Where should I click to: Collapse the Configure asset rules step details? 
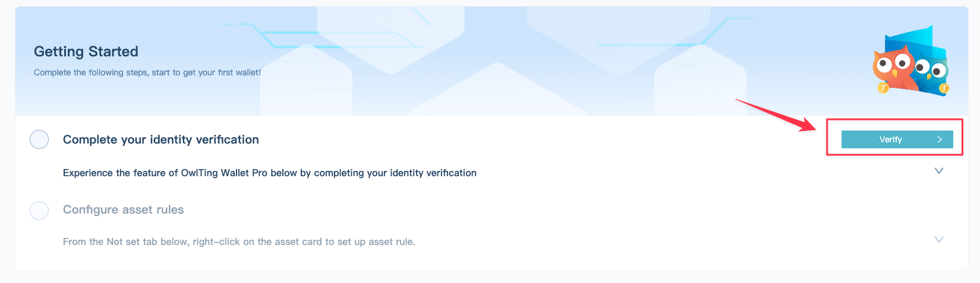coord(939,240)
